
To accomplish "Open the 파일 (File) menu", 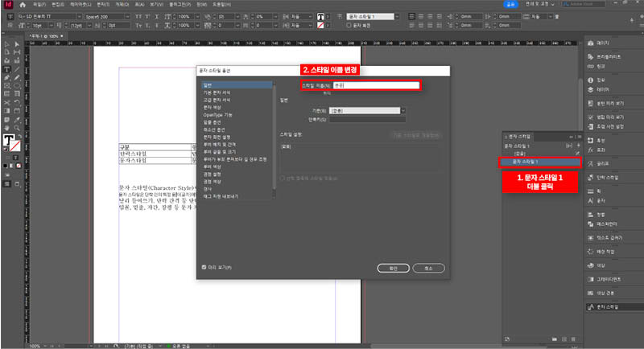I will coord(39,5).
